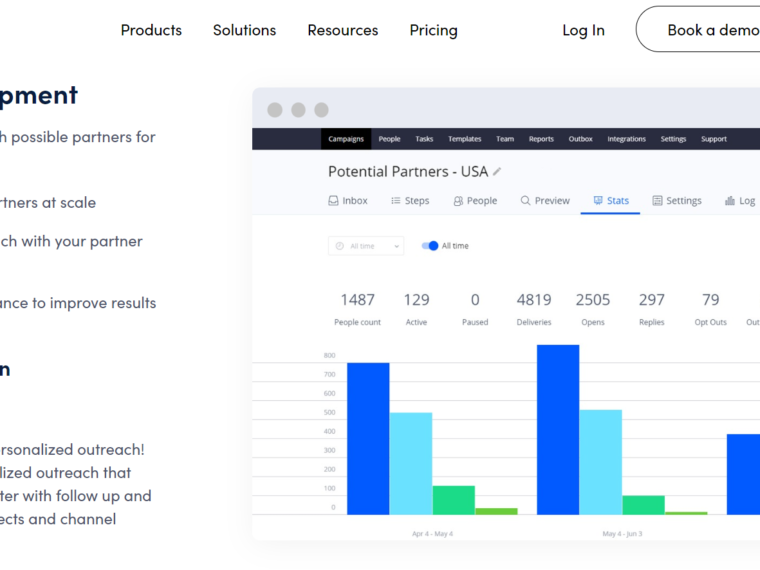Open the Integrations nav item
The height and width of the screenshot is (570, 760).
(626, 139)
